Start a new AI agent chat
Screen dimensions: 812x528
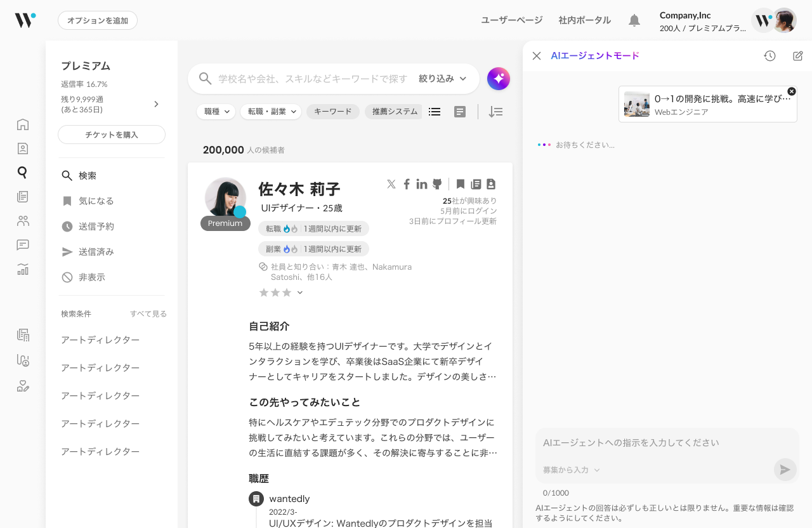pyautogui.click(x=798, y=56)
